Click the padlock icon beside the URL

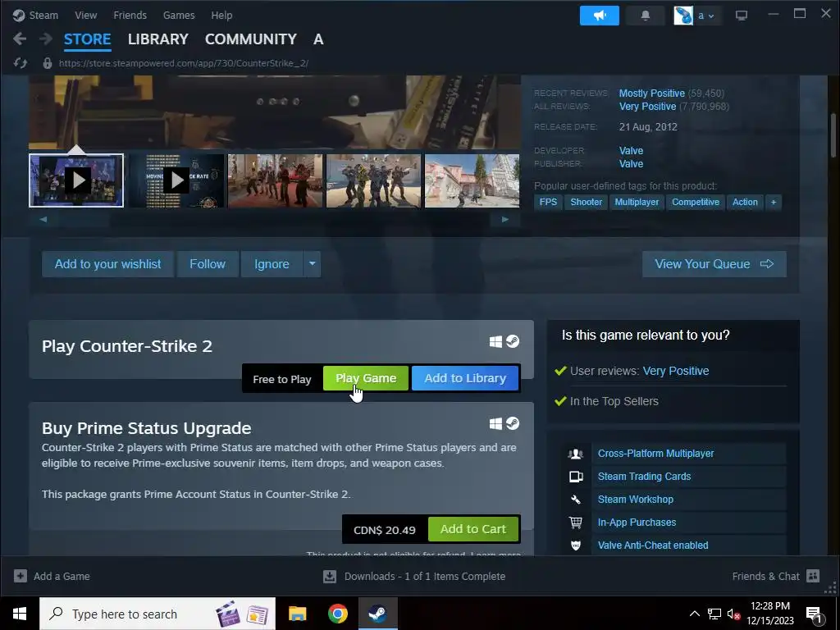(x=47, y=63)
